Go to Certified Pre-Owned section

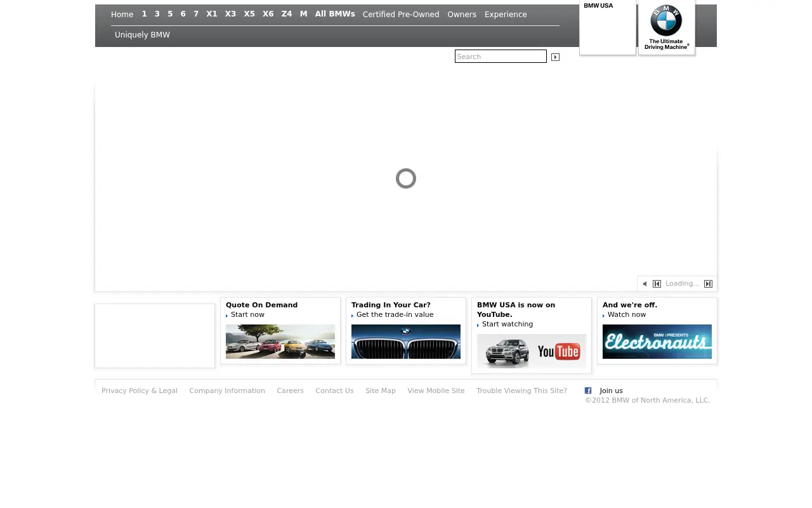tap(401, 15)
